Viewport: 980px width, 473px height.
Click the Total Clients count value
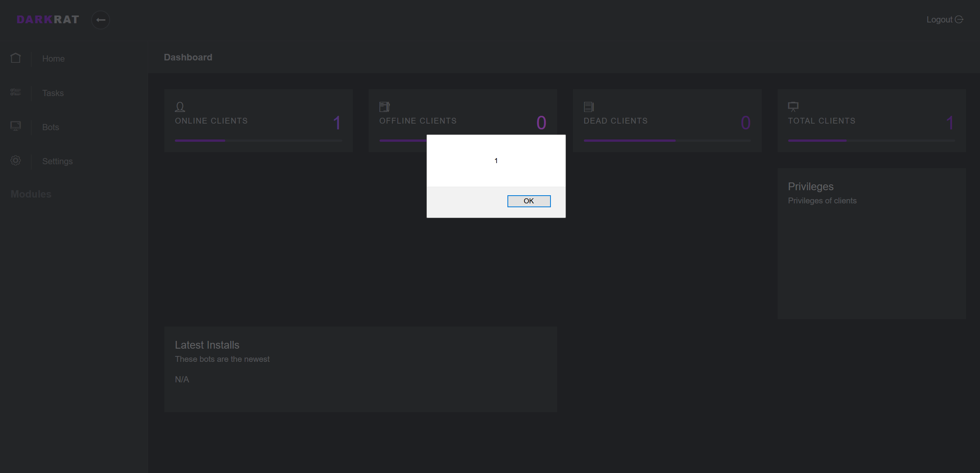[x=950, y=123]
